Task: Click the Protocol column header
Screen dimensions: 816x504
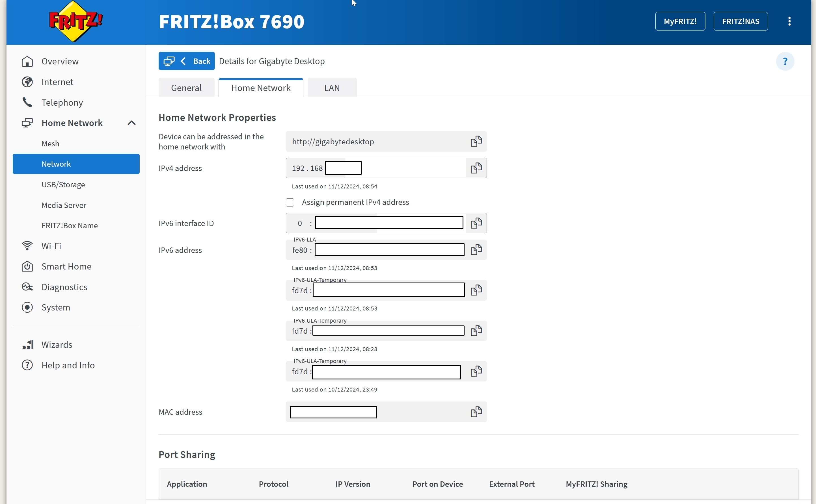Action: [x=274, y=484]
